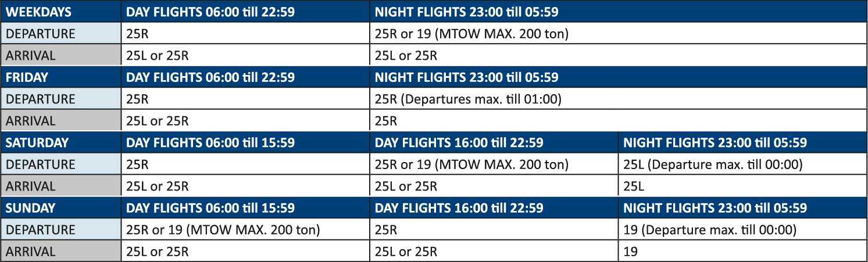Image resolution: width=868 pixels, height=262 pixels.
Task: Select Sunday morning departure 25R or 19 cell
Action: pyautogui.click(x=245, y=230)
